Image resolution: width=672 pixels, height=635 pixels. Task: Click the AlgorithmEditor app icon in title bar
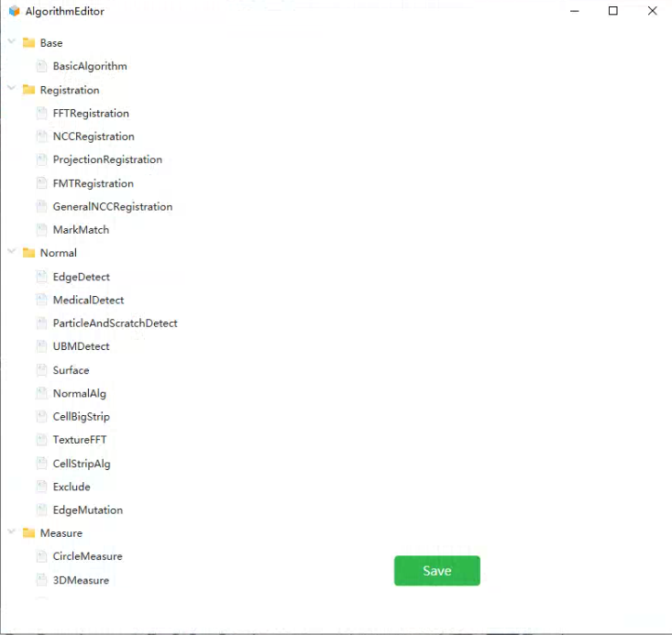[x=14, y=11]
